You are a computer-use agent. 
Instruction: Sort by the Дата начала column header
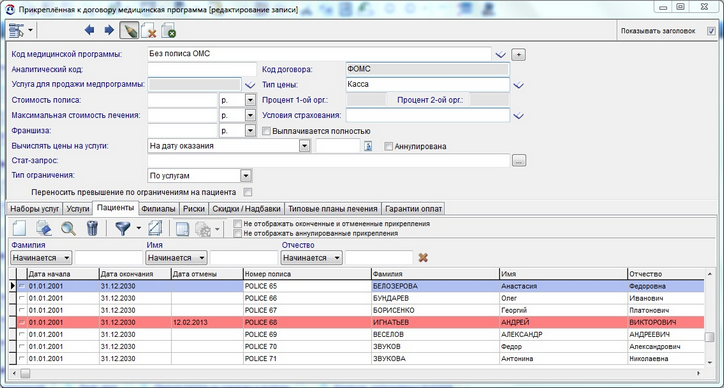point(63,274)
